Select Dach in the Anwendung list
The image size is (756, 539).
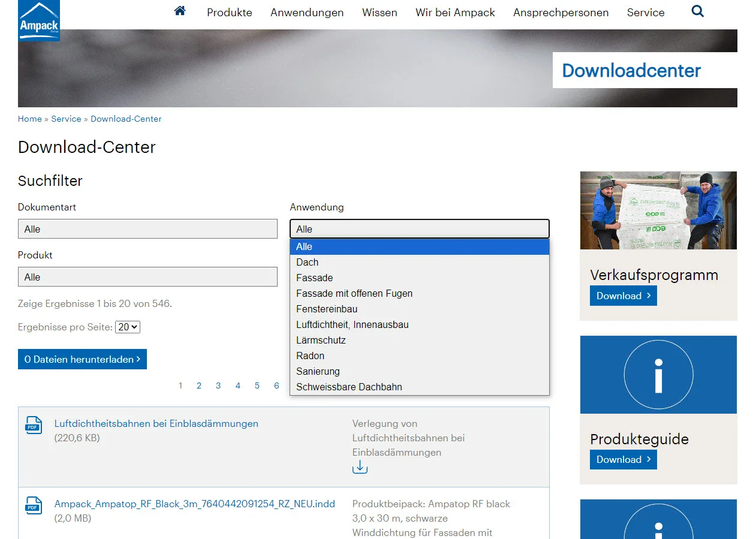420,262
